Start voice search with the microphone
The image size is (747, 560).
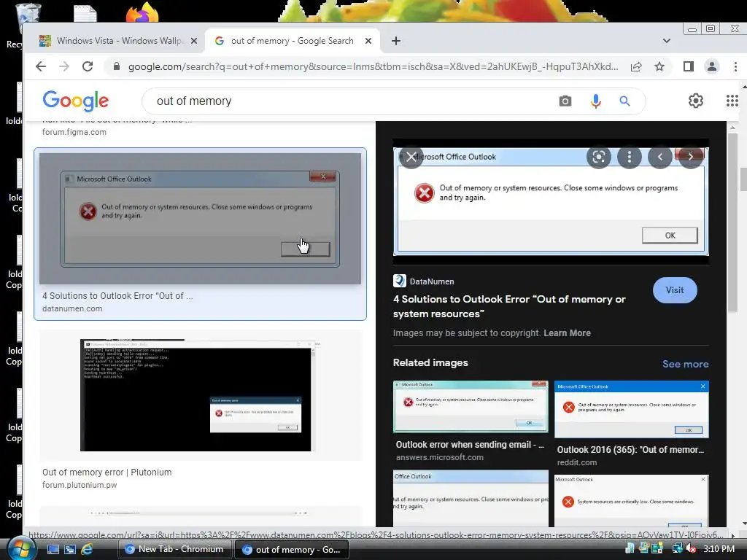[595, 101]
